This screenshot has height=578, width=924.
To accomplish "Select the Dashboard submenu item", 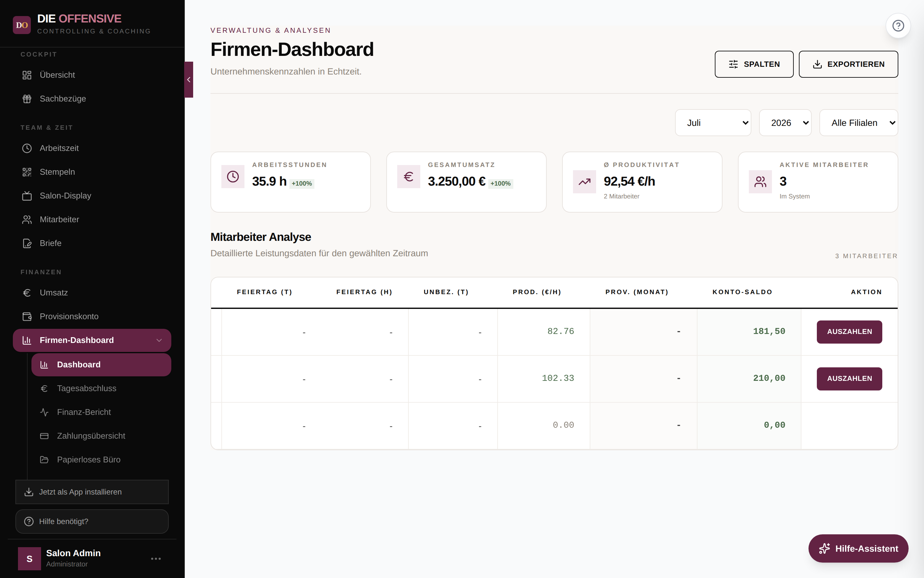I will click(101, 365).
